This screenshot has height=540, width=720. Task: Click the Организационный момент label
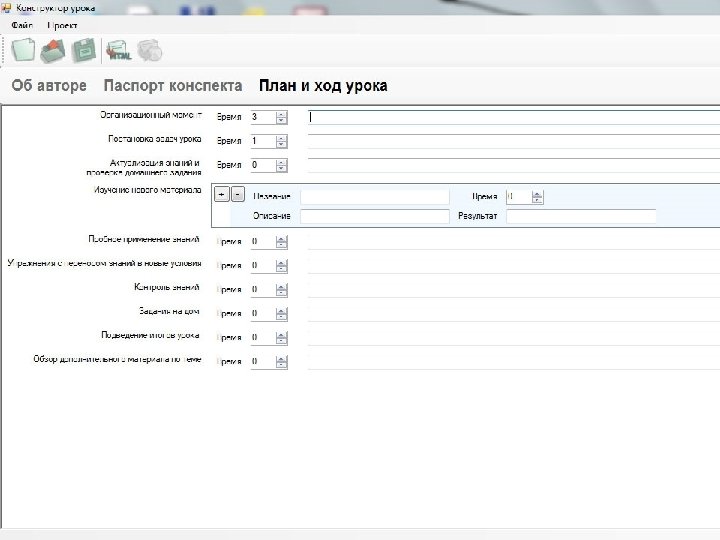[151, 115]
